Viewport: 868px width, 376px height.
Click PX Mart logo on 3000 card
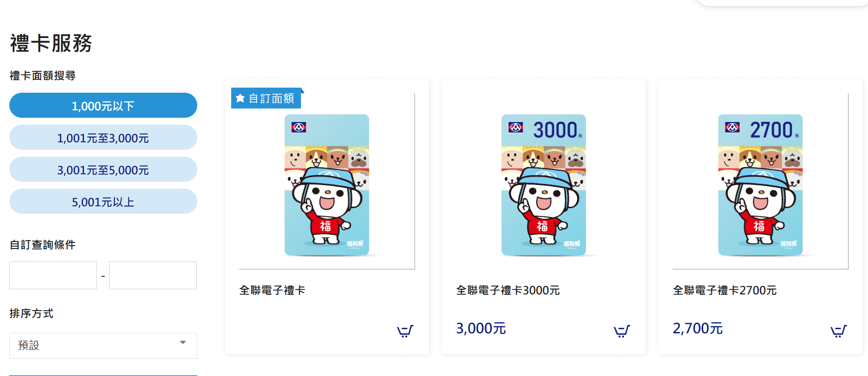point(515,127)
